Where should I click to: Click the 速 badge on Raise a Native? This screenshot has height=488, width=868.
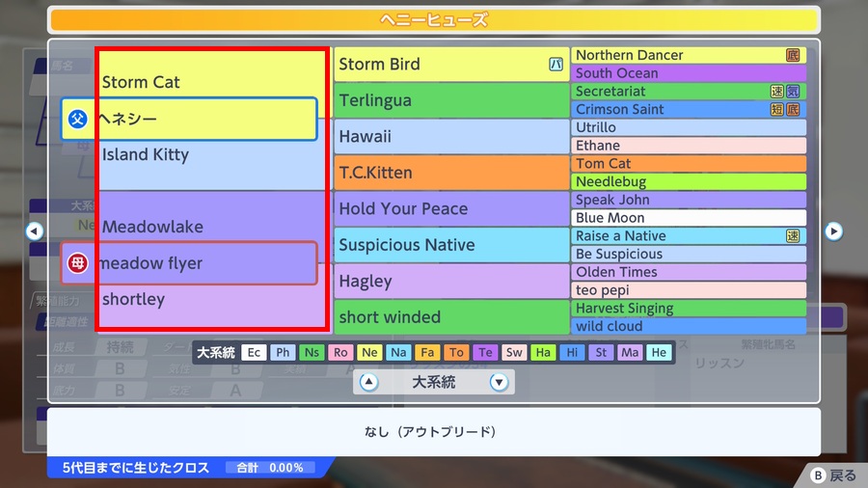click(x=793, y=235)
